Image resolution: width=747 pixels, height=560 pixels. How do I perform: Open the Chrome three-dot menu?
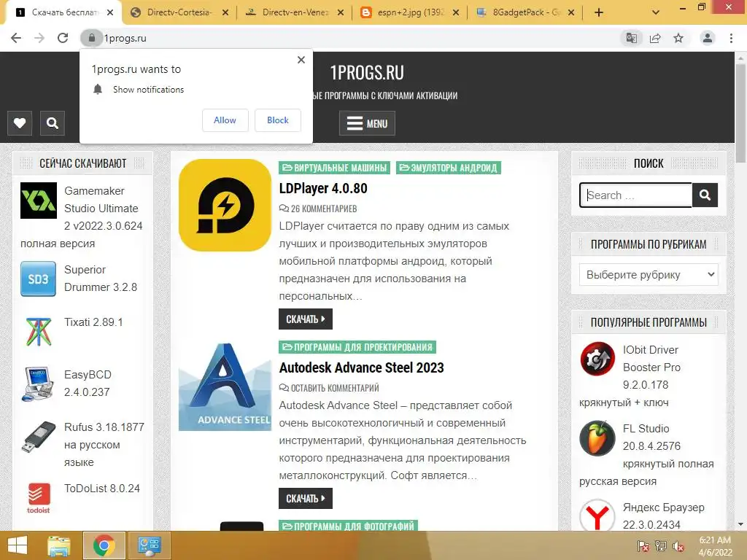(x=731, y=38)
